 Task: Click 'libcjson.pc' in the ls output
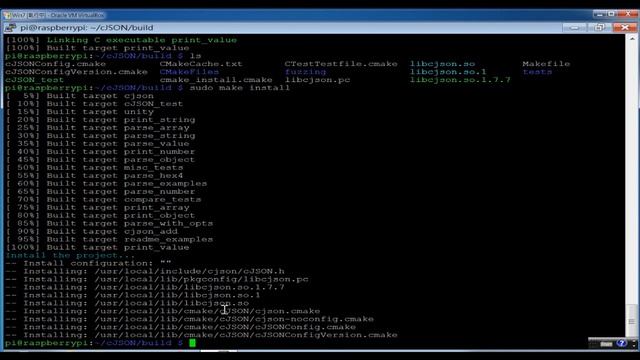[x=317, y=80]
